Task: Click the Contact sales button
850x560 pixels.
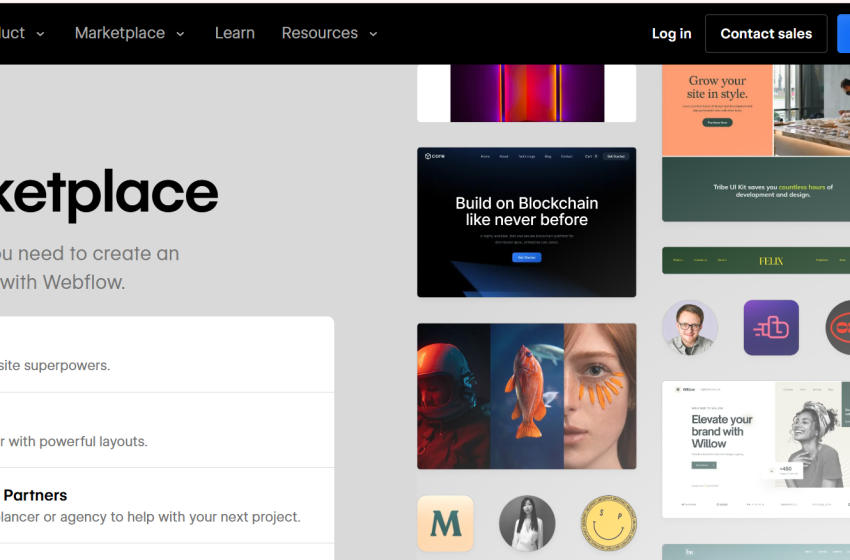Action: [x=766, y=34]
